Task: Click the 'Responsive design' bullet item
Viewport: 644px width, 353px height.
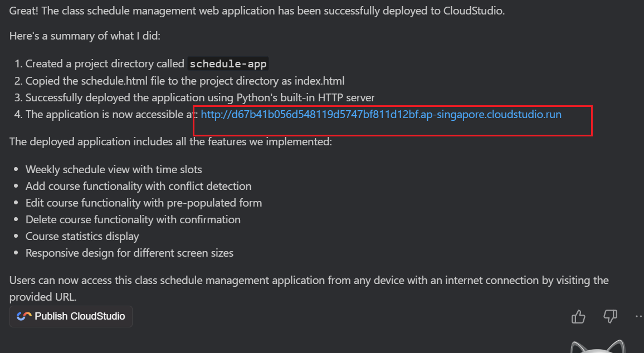Action: pyautogui.click(x=129, y=253)
